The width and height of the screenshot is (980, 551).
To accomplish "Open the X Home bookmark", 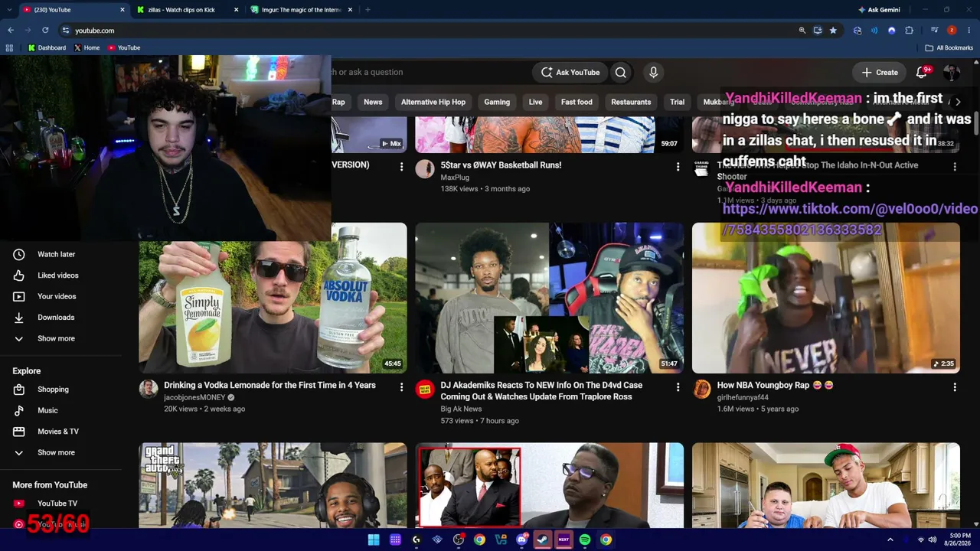I will coord(87,47).
